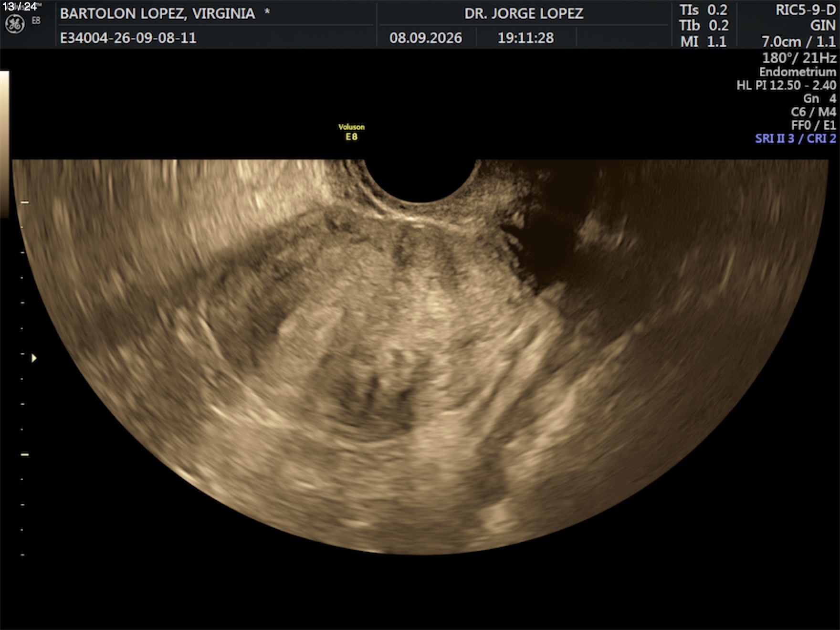Click the focal zone arrow marker

click(x=34, y=358)
